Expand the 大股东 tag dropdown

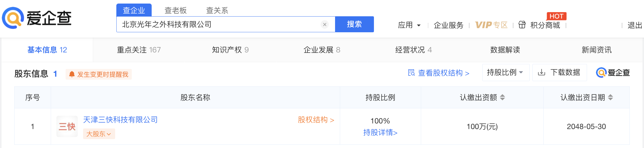pos(99,134)
